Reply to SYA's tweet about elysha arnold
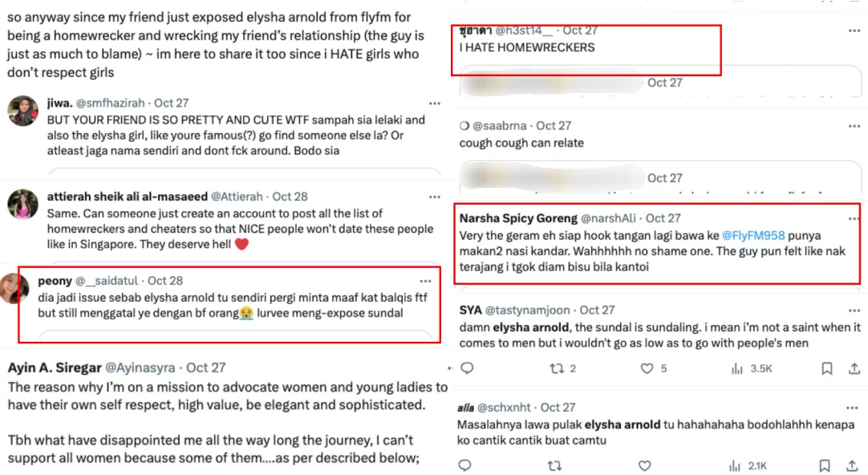868x475 pixels. tap(467, 369)
